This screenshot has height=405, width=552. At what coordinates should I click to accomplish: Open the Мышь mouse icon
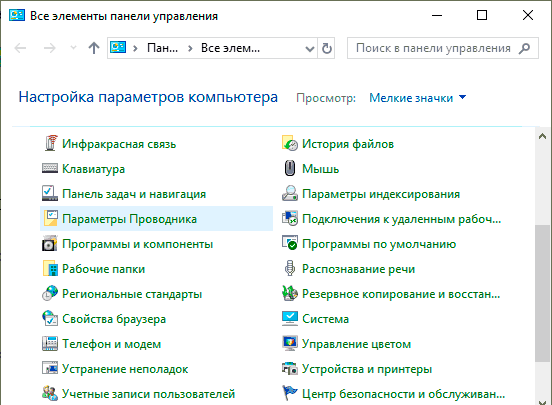(x=290, y=168)
